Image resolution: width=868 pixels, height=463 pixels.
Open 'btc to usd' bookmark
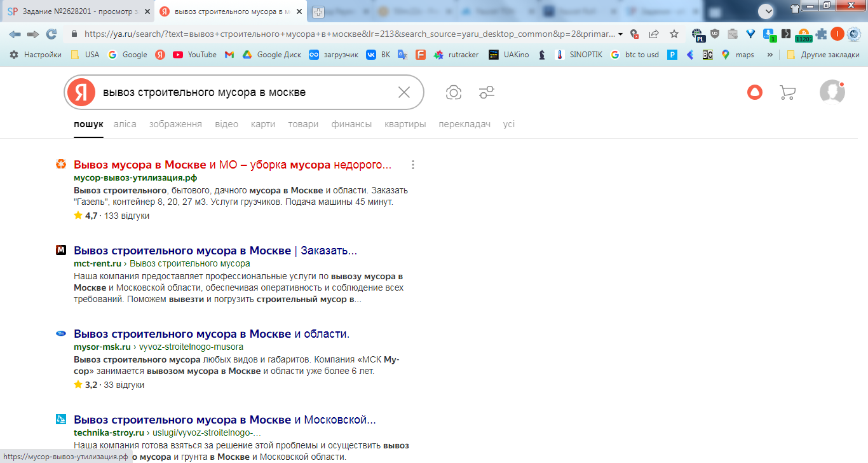(635, 55)
